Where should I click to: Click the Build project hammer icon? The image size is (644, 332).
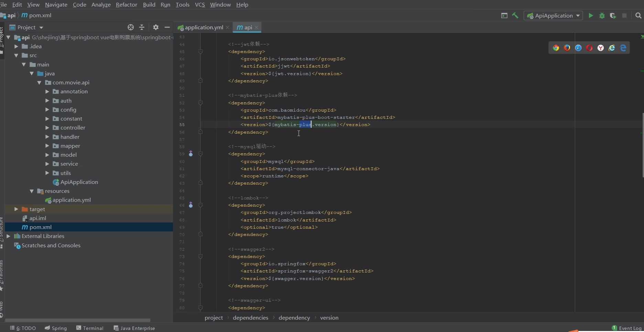pyautogui.click(x=515, y=15)
